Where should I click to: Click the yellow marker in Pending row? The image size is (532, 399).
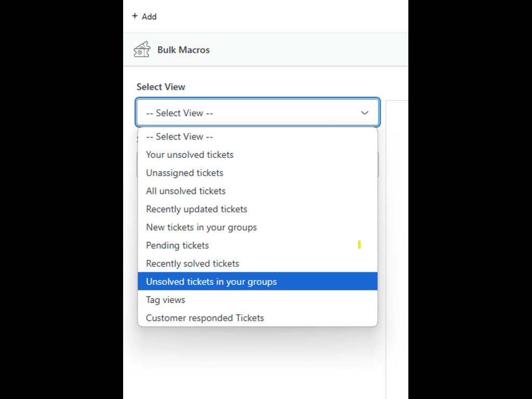[x=359, y=245]
